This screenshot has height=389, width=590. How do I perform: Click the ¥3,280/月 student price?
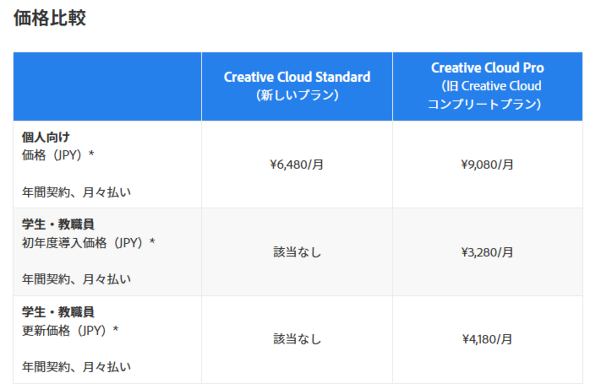coord(487,252)
